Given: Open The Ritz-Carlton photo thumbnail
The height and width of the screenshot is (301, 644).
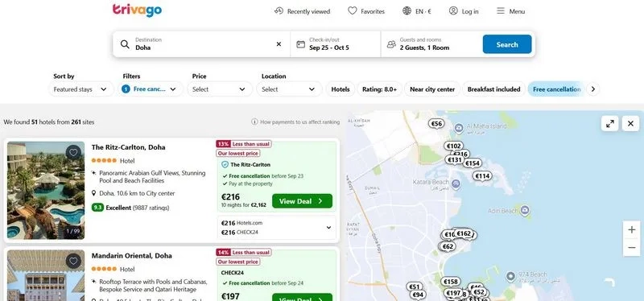Looking at the screenshot, I should pos(46,191).
